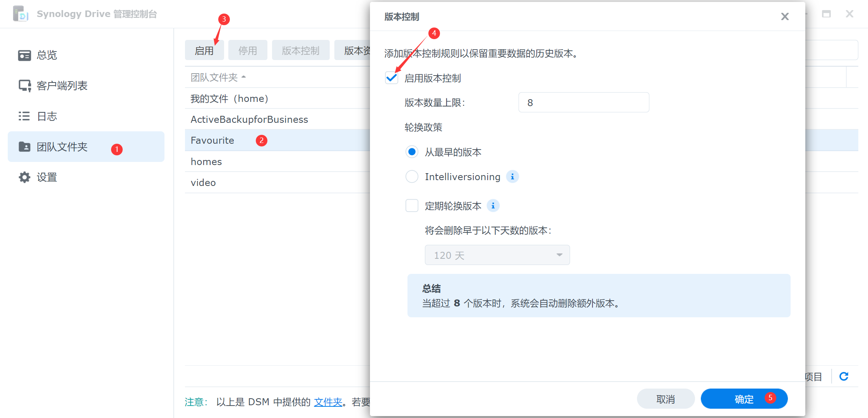868x418 pixels.
Task: Select the 从最早的版本 radio option
Action: tap(412, 152)
